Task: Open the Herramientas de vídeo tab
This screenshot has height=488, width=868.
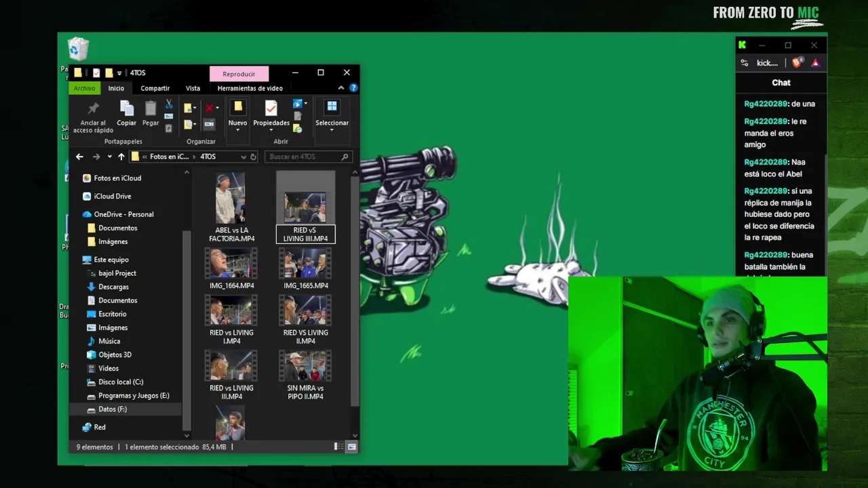Action: tap(250, 88)
